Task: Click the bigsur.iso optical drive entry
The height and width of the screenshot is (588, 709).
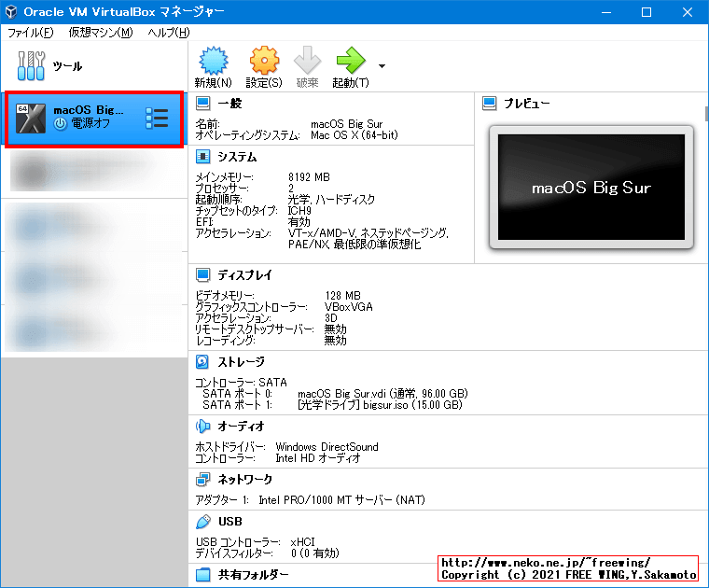Action: [380, 405]
